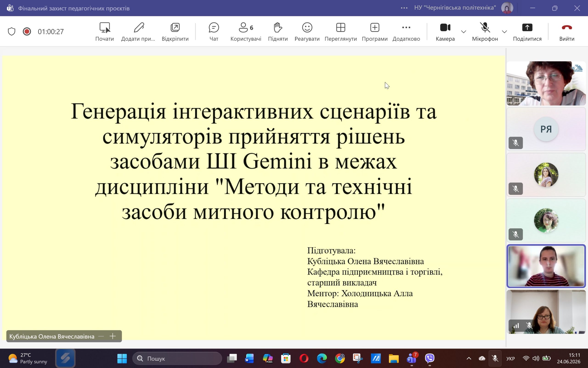588x368 pixels.
Task: Unmute with the Мікрофон button
Action: 485,32
